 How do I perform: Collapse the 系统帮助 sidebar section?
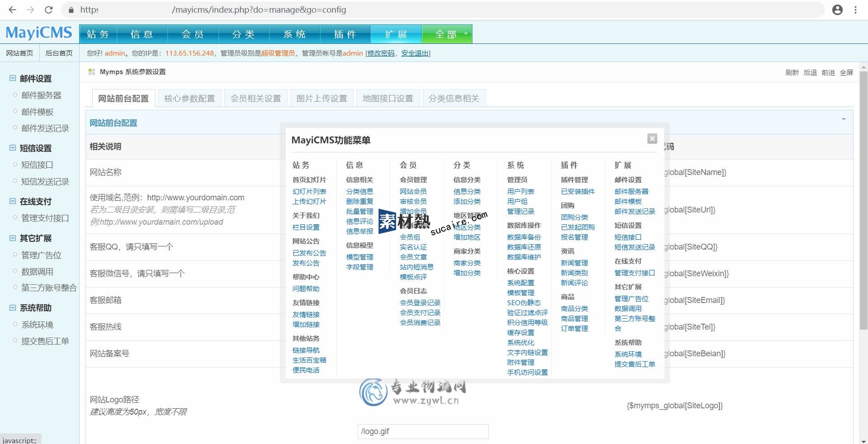[x=13, y=307]
